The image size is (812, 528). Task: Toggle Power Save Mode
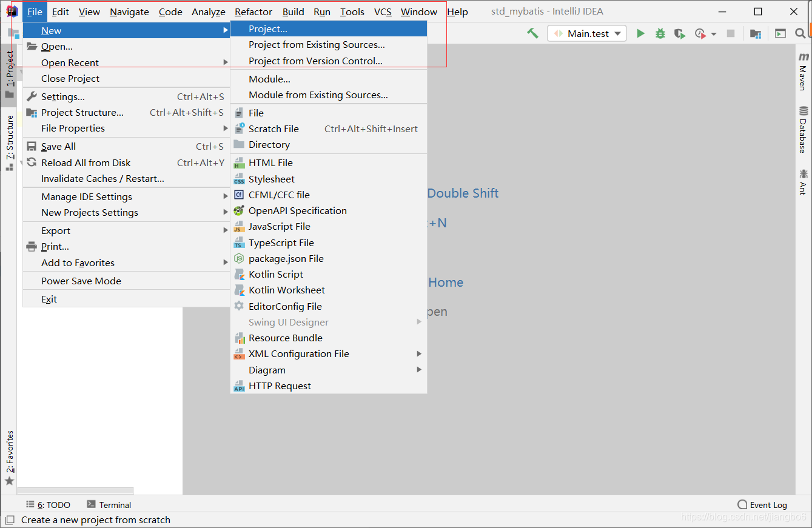click(x=126, y=281)
